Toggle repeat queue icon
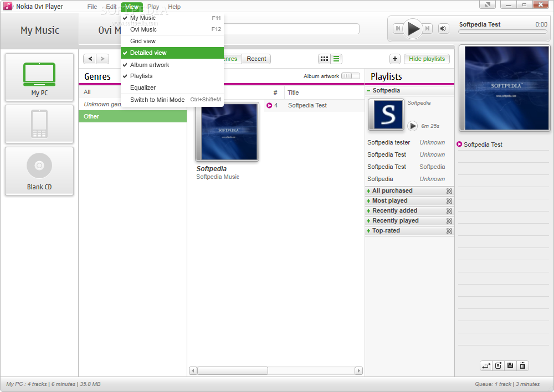The height and width of the screenshot is (392, 554). point(486,365)
